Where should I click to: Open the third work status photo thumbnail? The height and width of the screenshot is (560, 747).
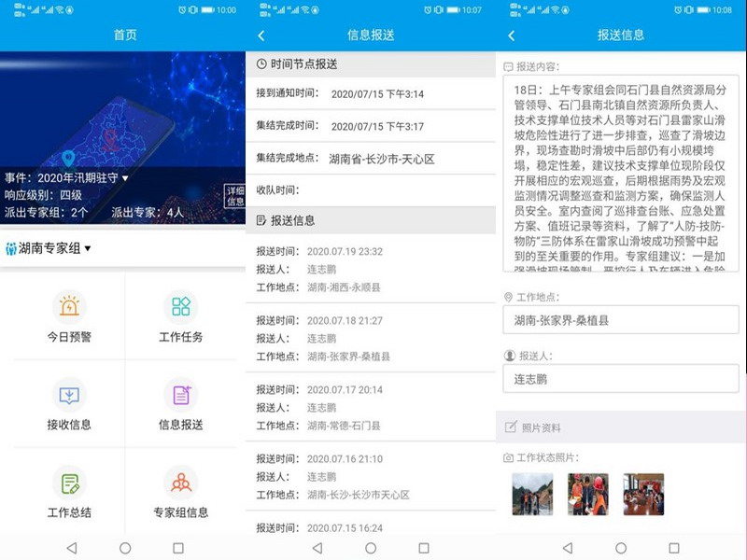pos(643,494)
